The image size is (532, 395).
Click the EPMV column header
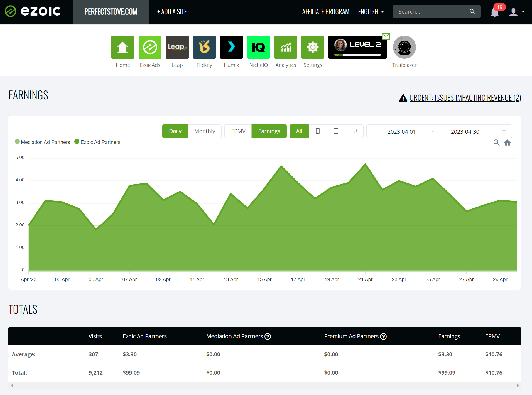(x=492, y=336)
